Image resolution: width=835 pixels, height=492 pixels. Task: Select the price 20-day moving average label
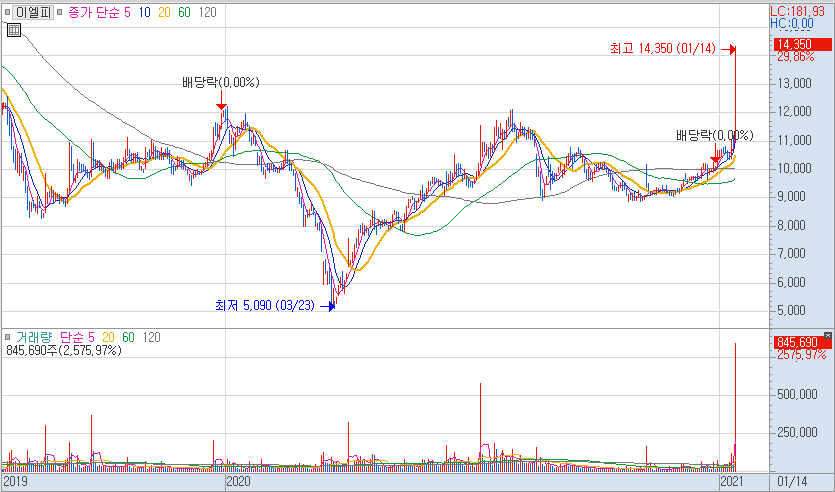coord(164,12)
